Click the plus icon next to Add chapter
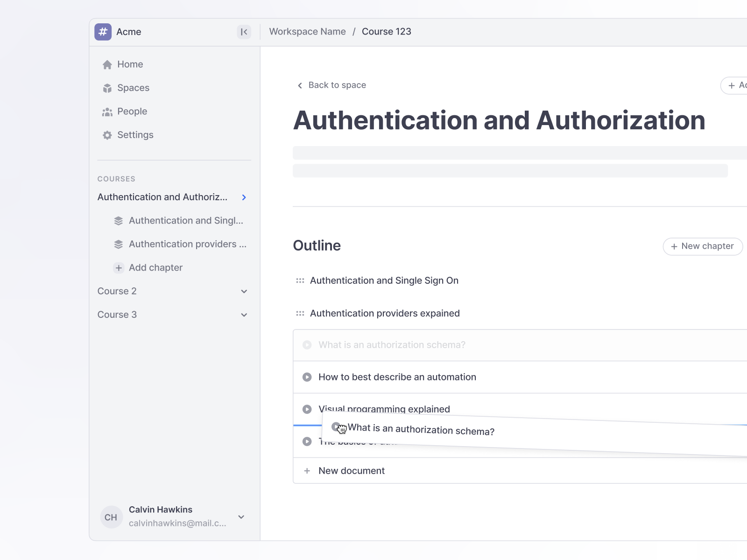 coord(119,268)
